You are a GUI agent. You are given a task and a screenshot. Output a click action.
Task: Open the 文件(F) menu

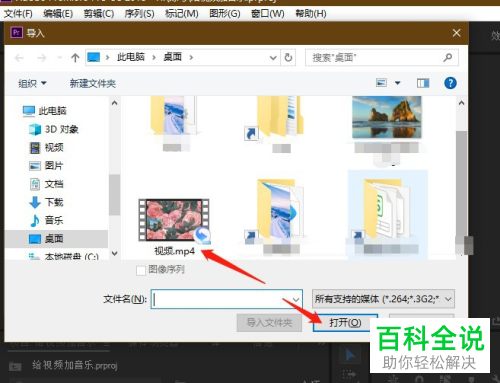pos(18,14)
